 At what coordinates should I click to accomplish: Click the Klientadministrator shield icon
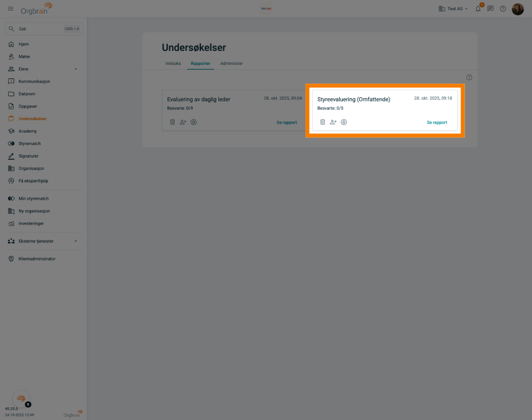pyautogui.click(x=11, y=259)
